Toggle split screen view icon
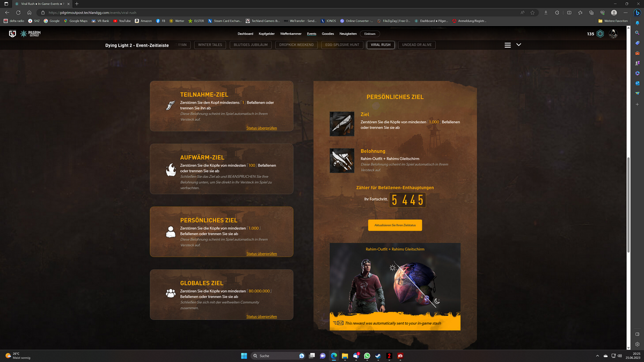The image size is (644, 362). pyautogui.click(x=569, y=12)
